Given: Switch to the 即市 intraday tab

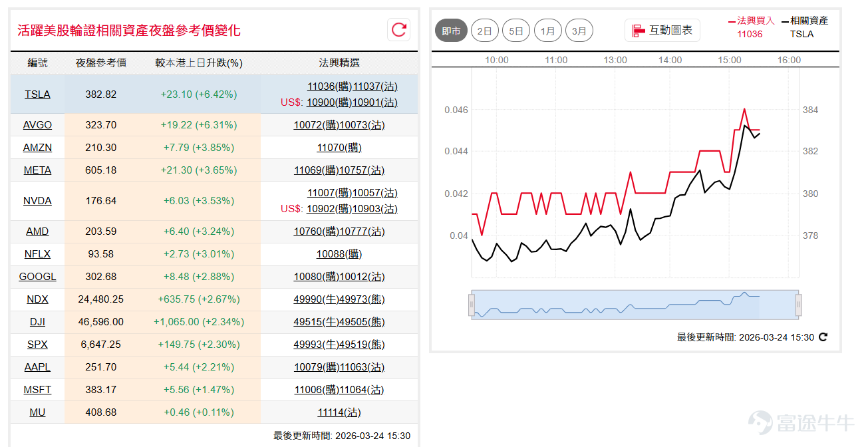Looking at the screenshot, I should pyautogui.click(x=452, y=31).
